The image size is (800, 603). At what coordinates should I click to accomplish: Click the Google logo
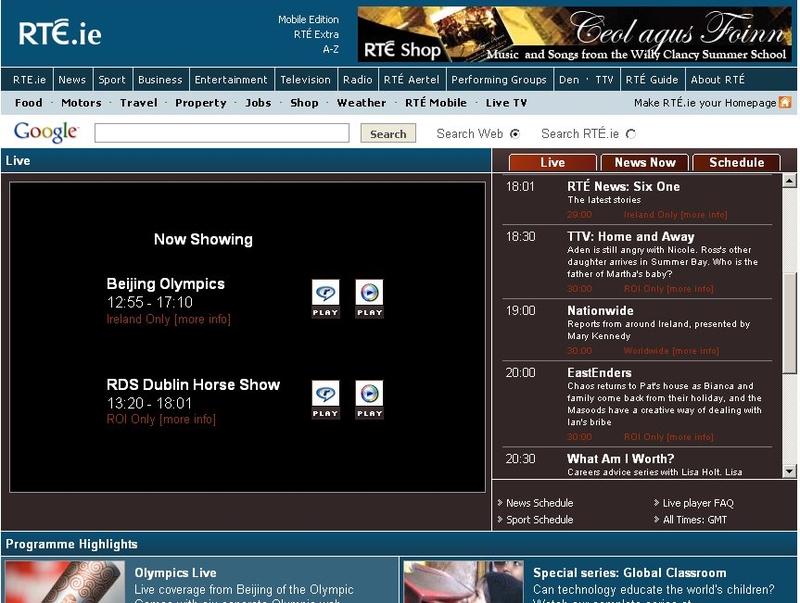[46, 133]
